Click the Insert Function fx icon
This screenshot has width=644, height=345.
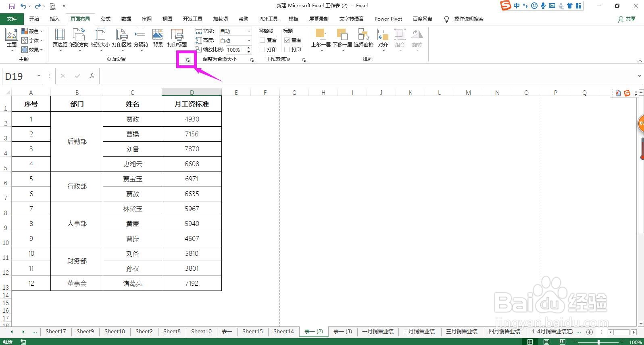[92, 76]
